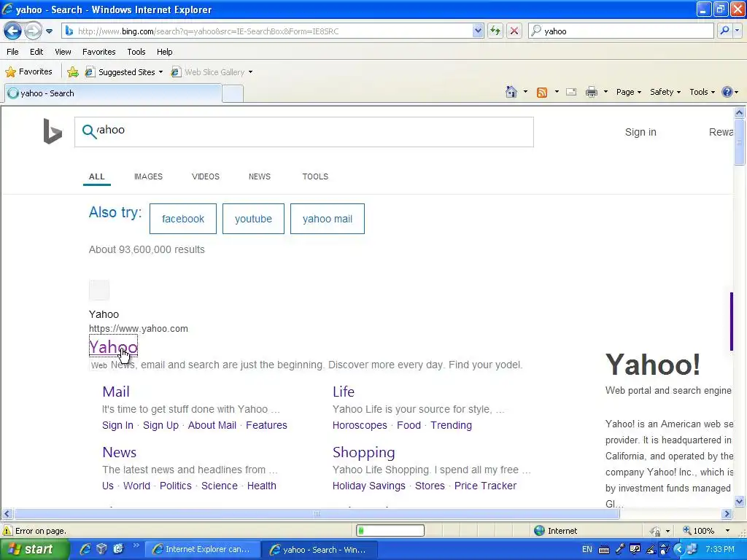The height and width of the screenshot is (560, 747).
Task: Open the Help menu
Action: click(x=164, y=52)
